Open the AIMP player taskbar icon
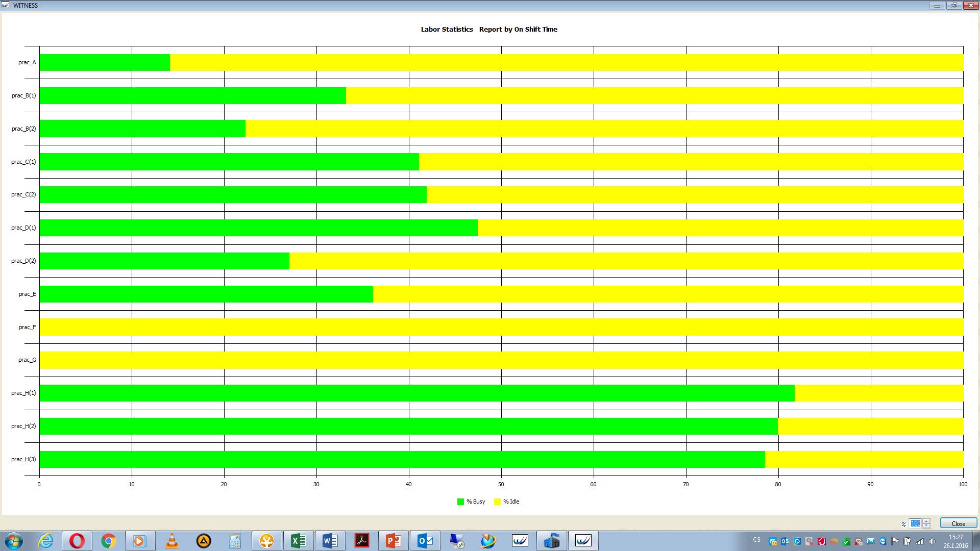980x551 pixels. click(204, 541)
